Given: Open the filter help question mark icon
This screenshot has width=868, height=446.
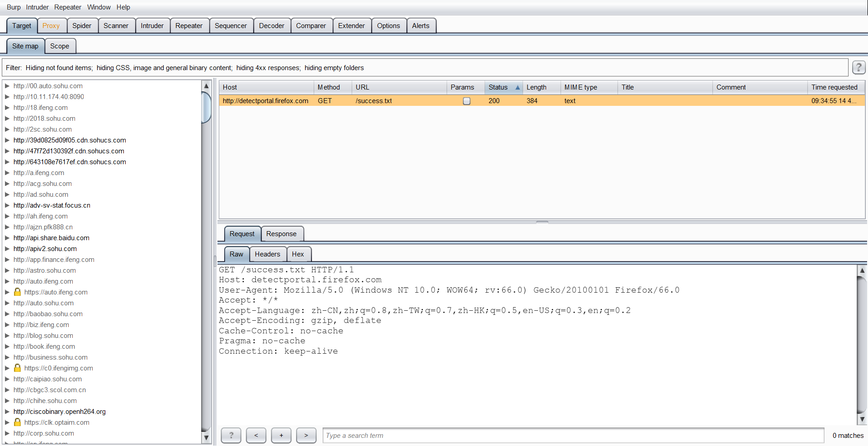Looking at the screenshot, I should click(859, 67).
